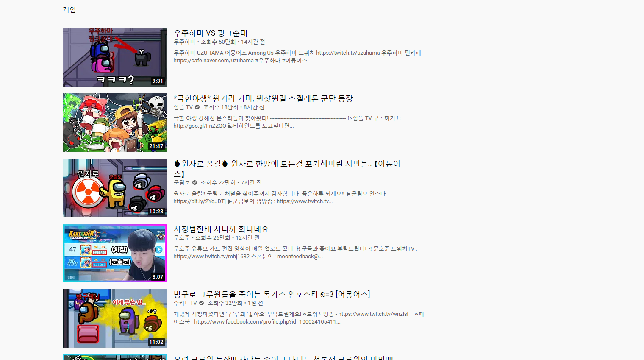Open channel 군림보
The image size is (644, 360).
click(x=182, y=183)
